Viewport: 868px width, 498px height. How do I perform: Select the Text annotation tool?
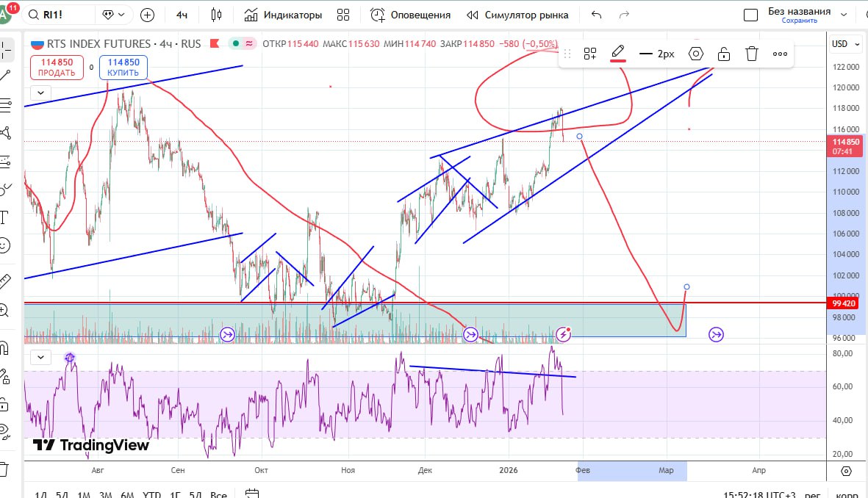pyautogui.click(x=4, y=217)
